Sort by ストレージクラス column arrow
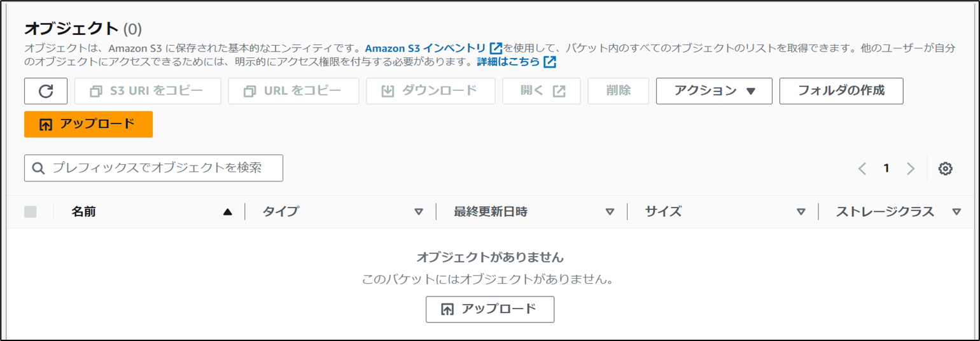Viewport: 980px width, 341px height. (956, 212)
